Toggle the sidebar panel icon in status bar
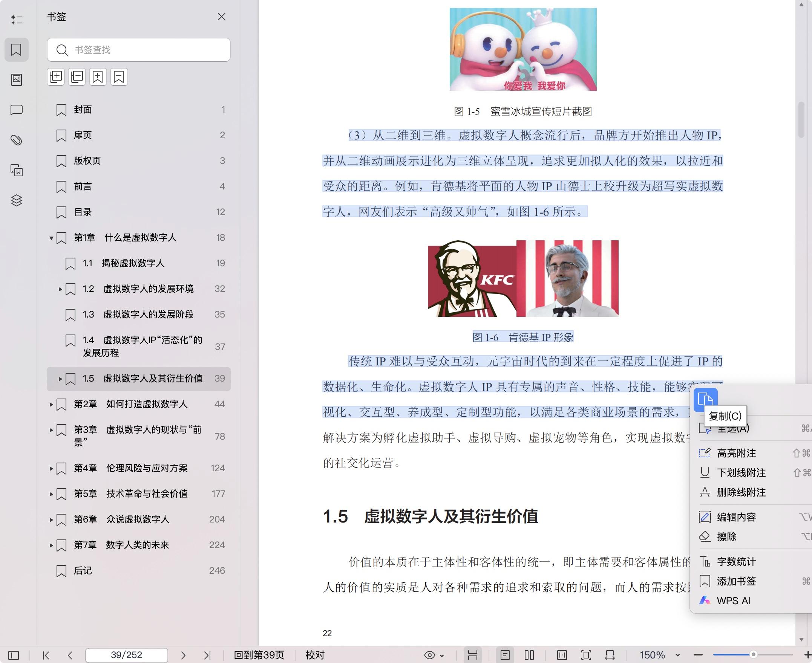This screenshot has height=663, width=812. click(x=14, y=655)
